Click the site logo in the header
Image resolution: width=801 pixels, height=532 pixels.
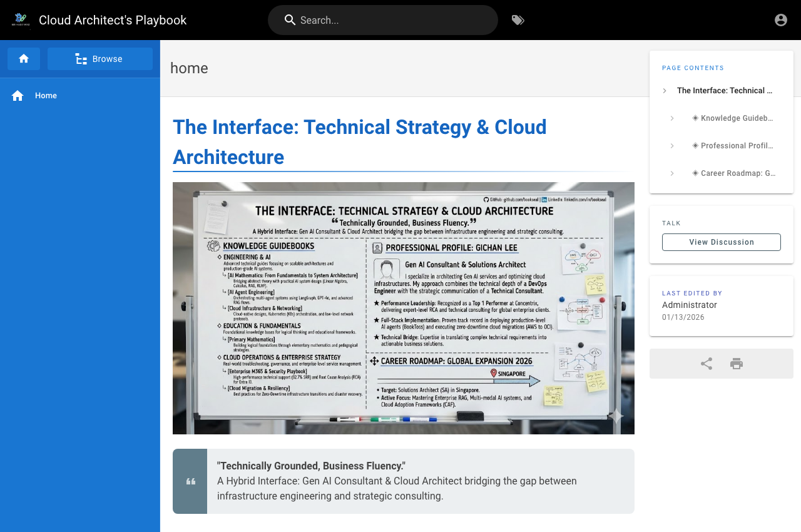click(x=21, y=20)
